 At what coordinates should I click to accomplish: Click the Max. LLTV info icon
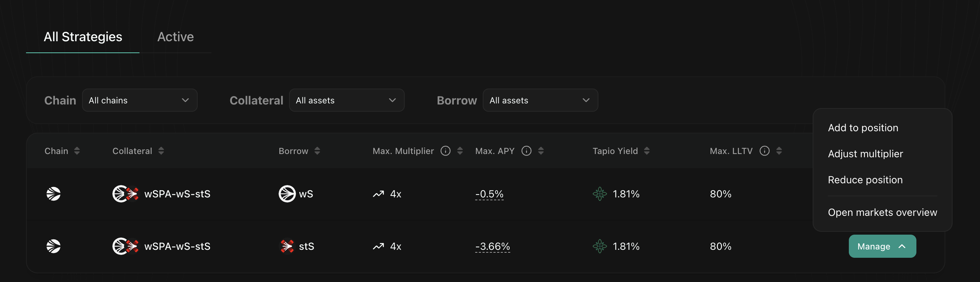pos(764,151)
